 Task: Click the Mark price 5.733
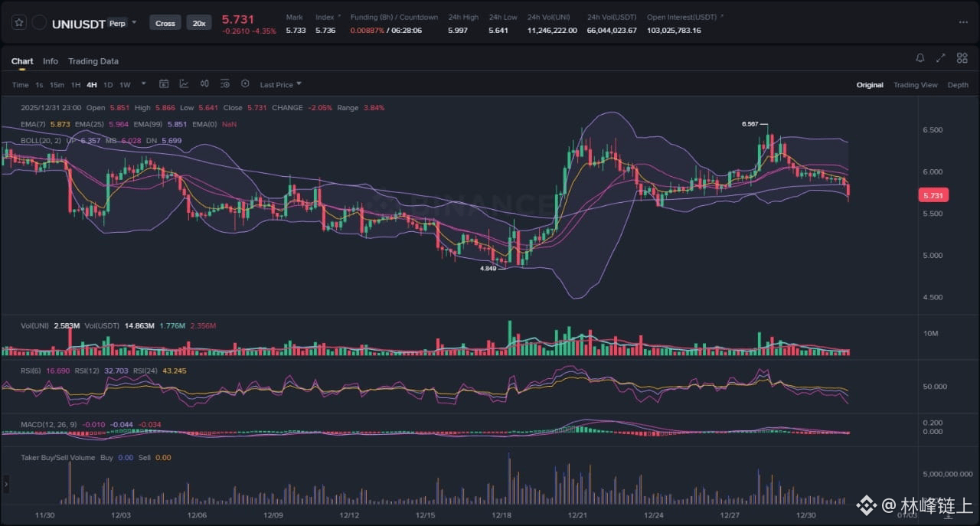click(x=296, y=31)
